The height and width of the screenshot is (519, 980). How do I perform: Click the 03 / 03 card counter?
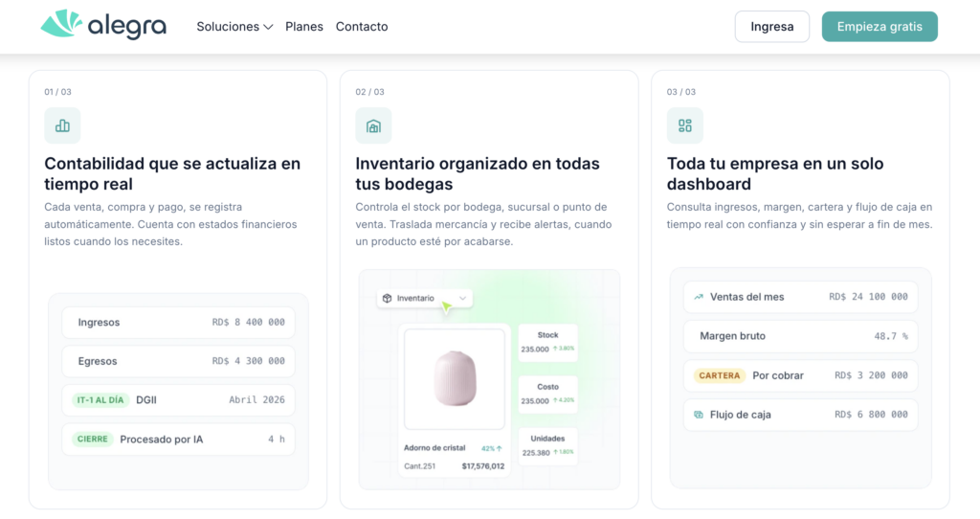tap(681, 92)
